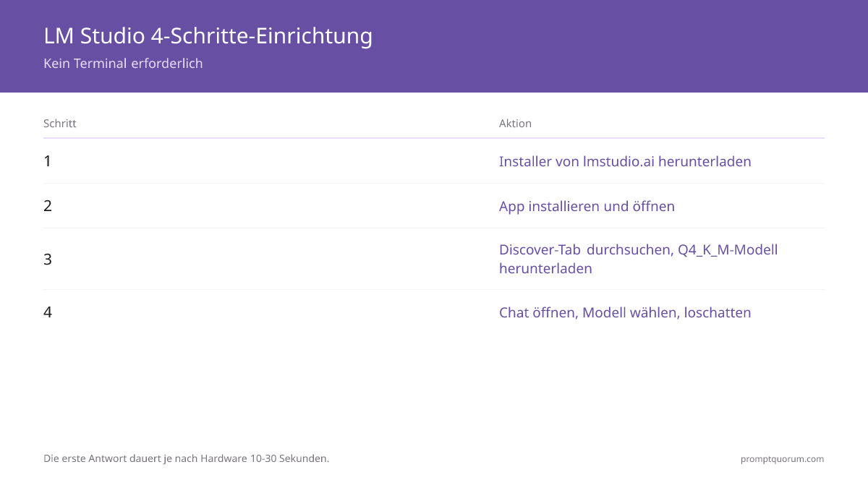Click the footnote about 10-30 Sekunden
Image resolution: width=868 pixels, height=488 pixels.
(187, 458)
